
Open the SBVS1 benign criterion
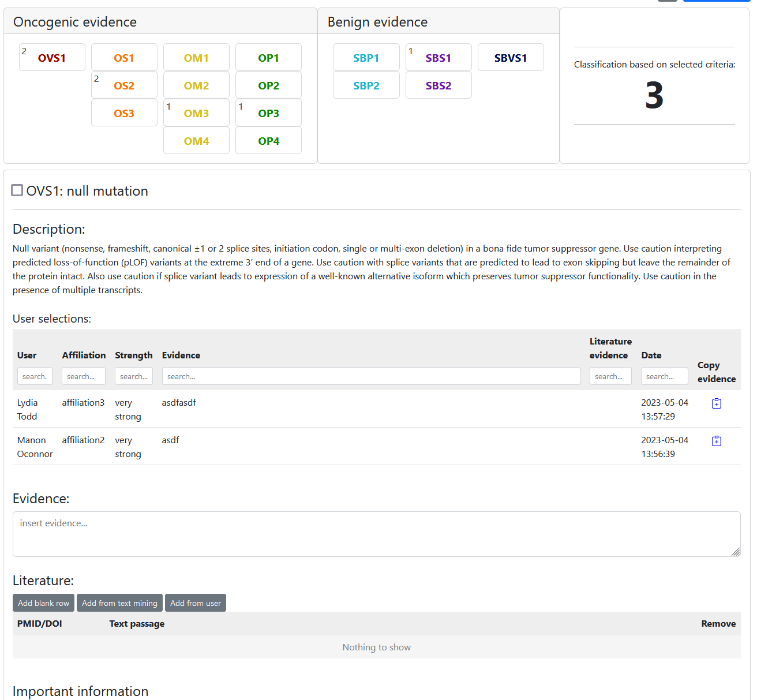tap(511, 58)
